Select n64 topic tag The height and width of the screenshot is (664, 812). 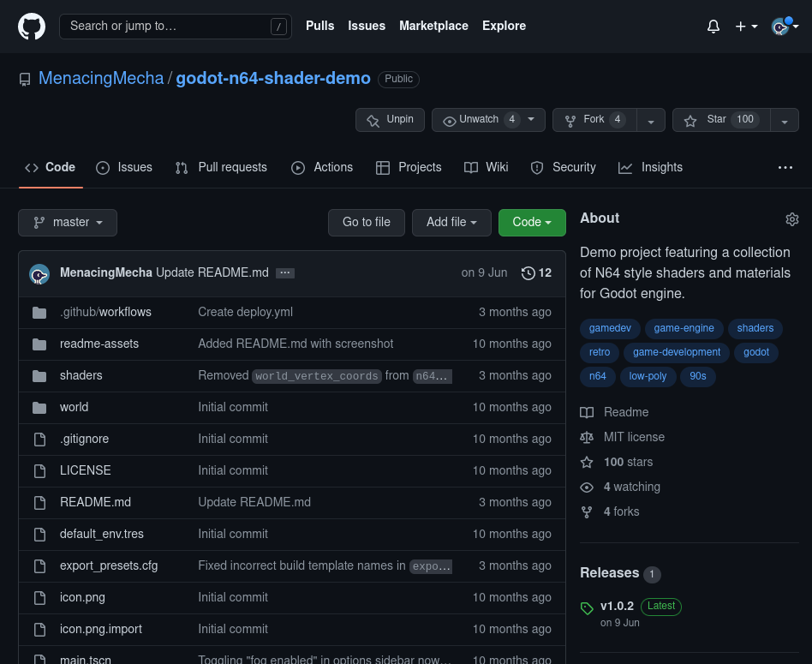click(598, 376)
